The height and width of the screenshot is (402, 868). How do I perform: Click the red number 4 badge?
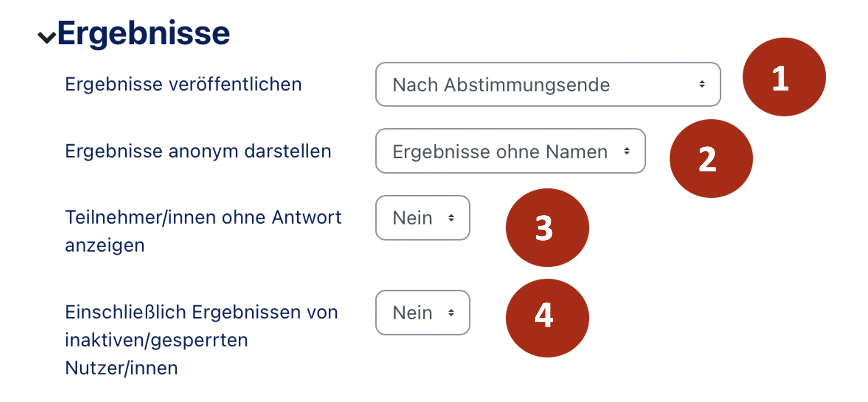coord(547,318)
